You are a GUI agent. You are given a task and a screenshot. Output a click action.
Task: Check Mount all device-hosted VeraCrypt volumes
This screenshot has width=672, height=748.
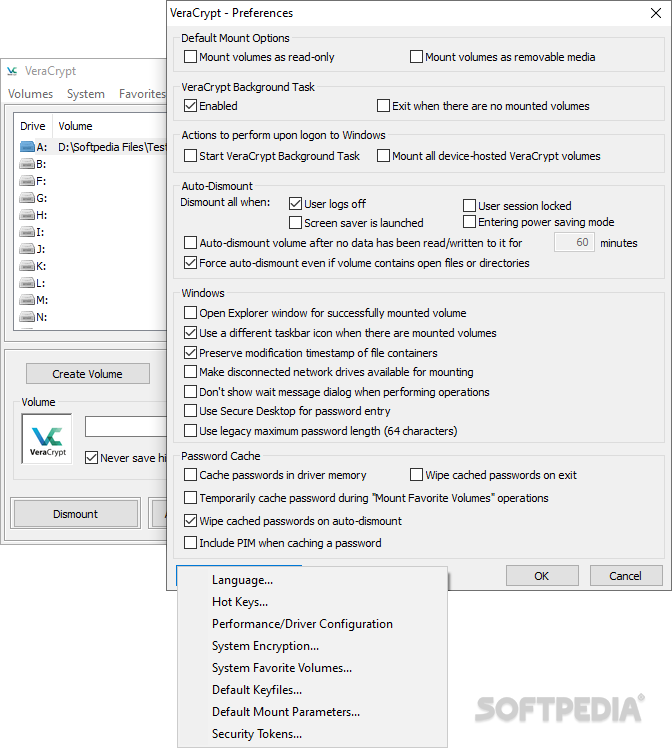383,156
